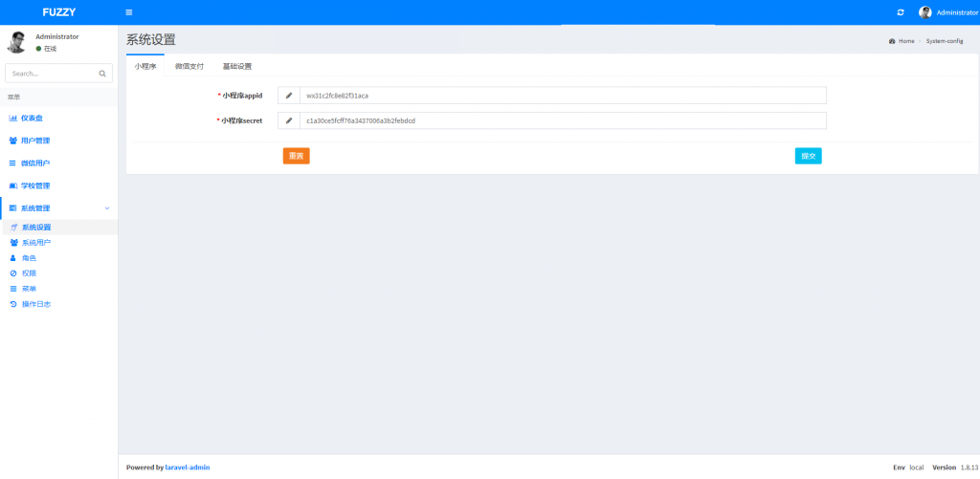This screenshot has width=980, height=479.
Task: Select the 小程序 tab
Action: click(x=145, y=67)
